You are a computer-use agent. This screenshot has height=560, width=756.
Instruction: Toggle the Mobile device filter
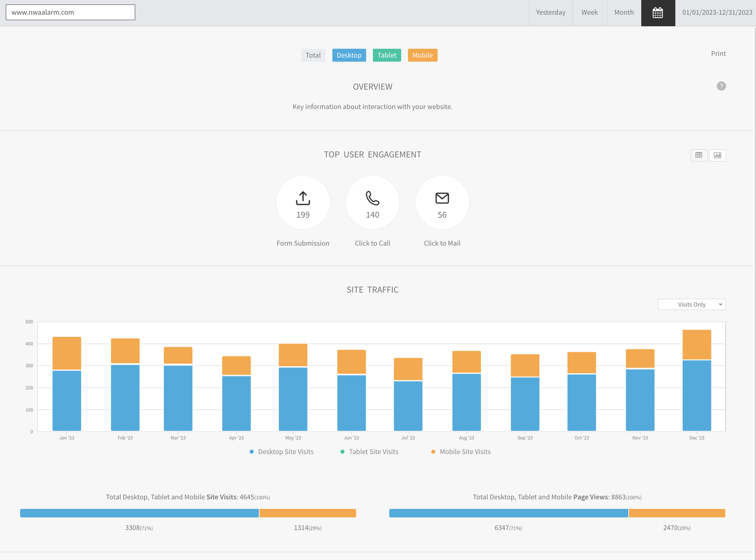422,55
